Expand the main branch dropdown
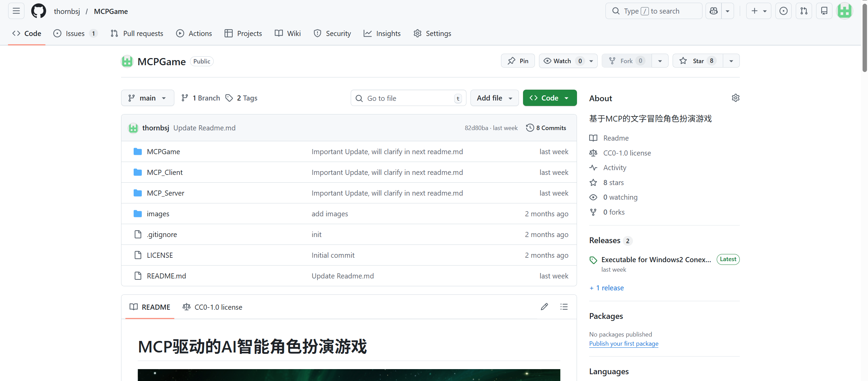 [x=148, y=98]
